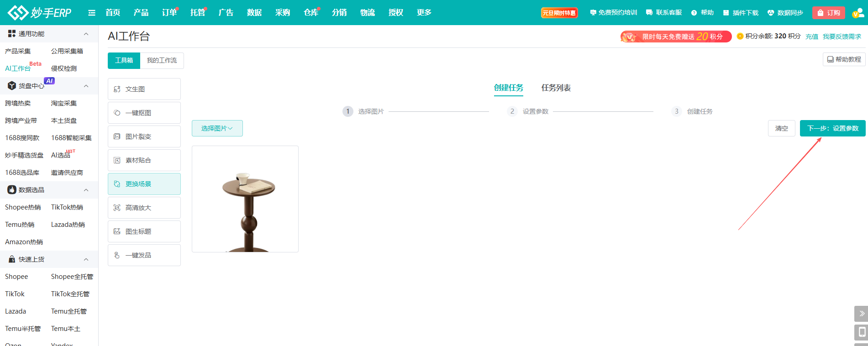This screenshot has width=868, height=346.
Task: Select the 一键抠图 cutout tool
Action: 144,113
